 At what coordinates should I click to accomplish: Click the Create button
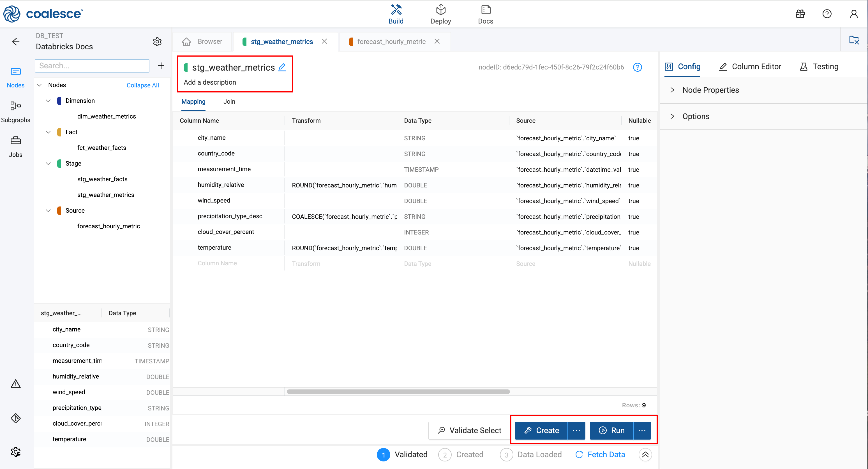(541, 430)
